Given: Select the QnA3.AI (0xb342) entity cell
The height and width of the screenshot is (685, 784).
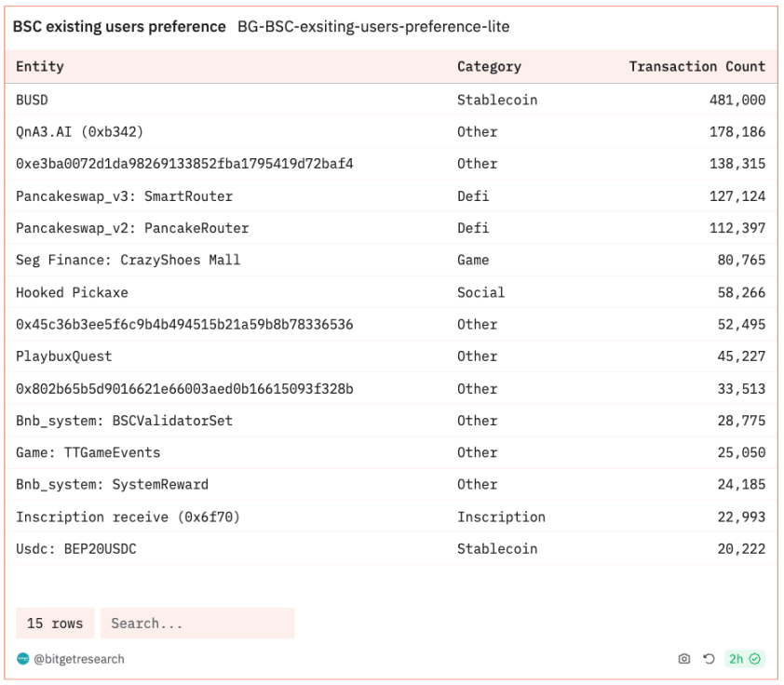Looking at the screenshot, I should 79,132.
